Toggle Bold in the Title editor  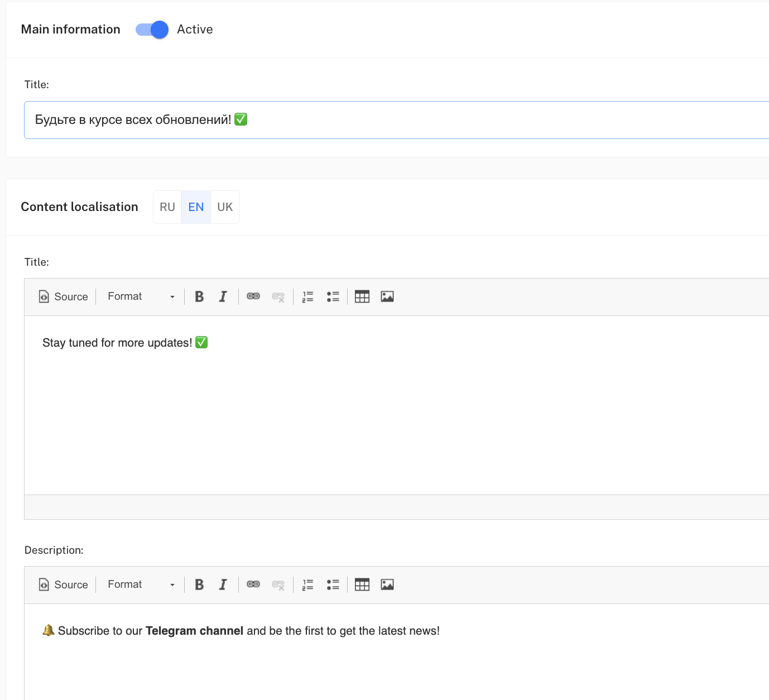click(199, 297)
